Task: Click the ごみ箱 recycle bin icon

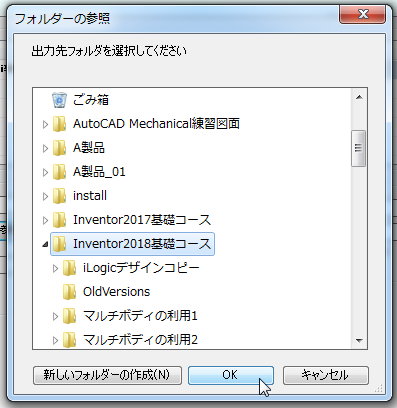Action: (59, 100)
